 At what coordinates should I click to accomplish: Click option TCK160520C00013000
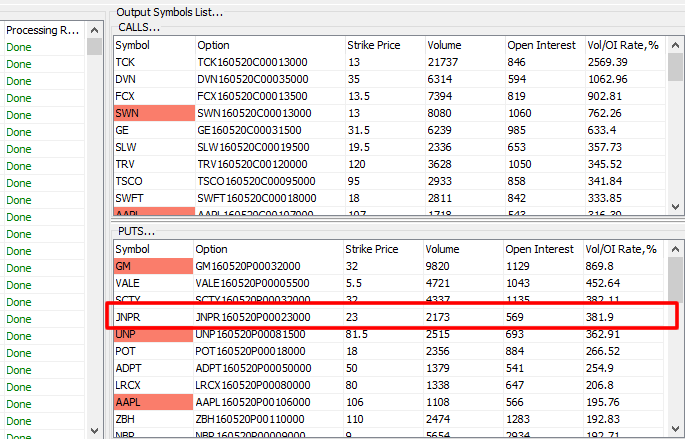253,62
